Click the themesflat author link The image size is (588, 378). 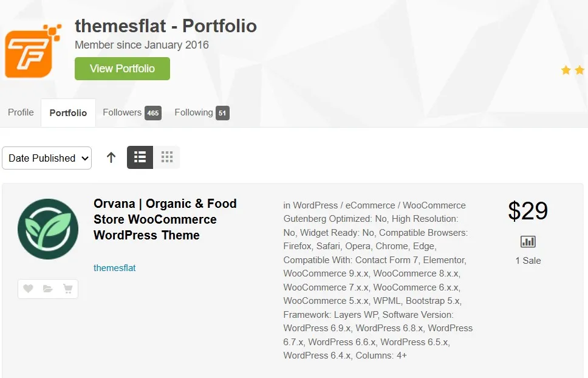point(115,267)
